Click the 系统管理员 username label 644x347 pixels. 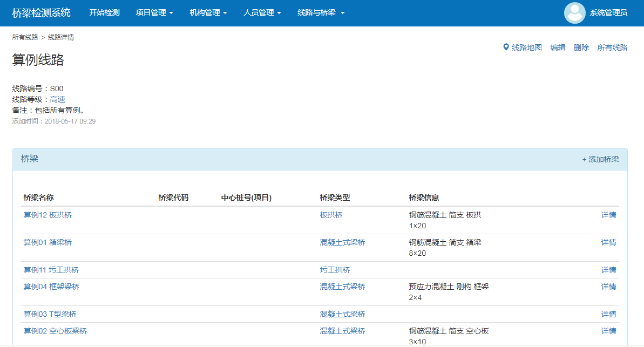click(608, 13)
